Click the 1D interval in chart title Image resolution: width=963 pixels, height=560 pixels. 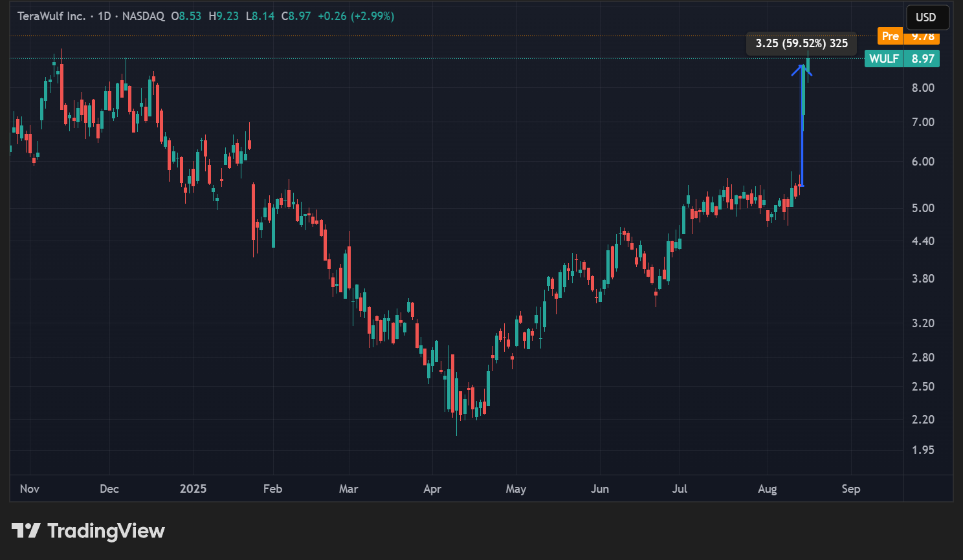click(104, 16)
